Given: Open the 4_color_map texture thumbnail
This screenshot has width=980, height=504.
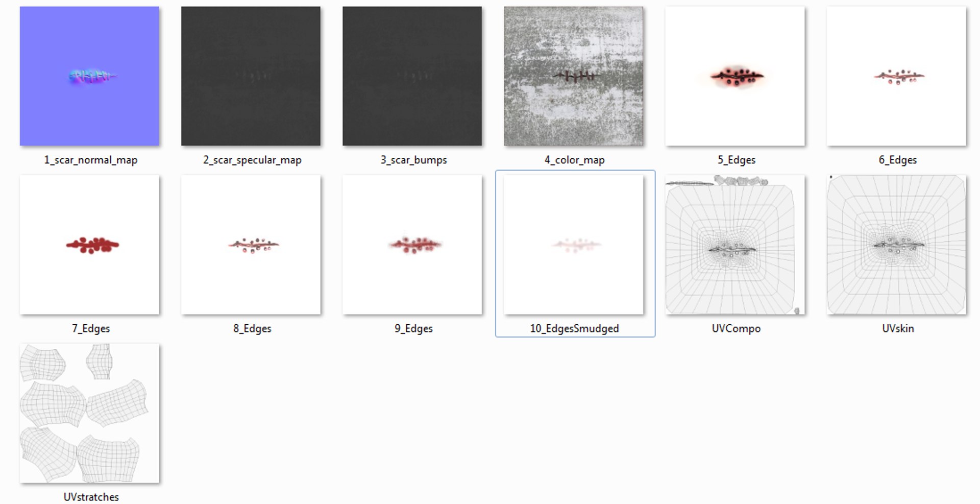Looking at the screenshot, I should click(x=574, y=76).
